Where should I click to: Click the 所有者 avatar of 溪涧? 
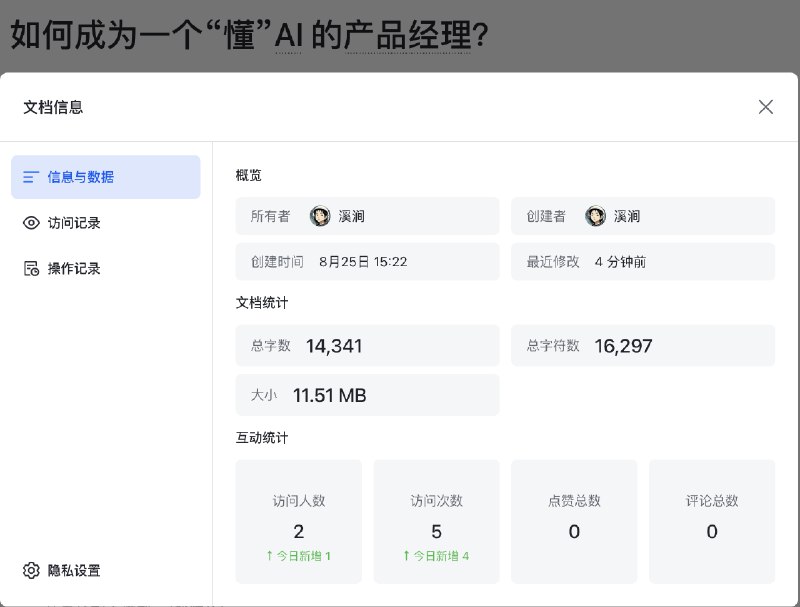[x=320, y=216]
